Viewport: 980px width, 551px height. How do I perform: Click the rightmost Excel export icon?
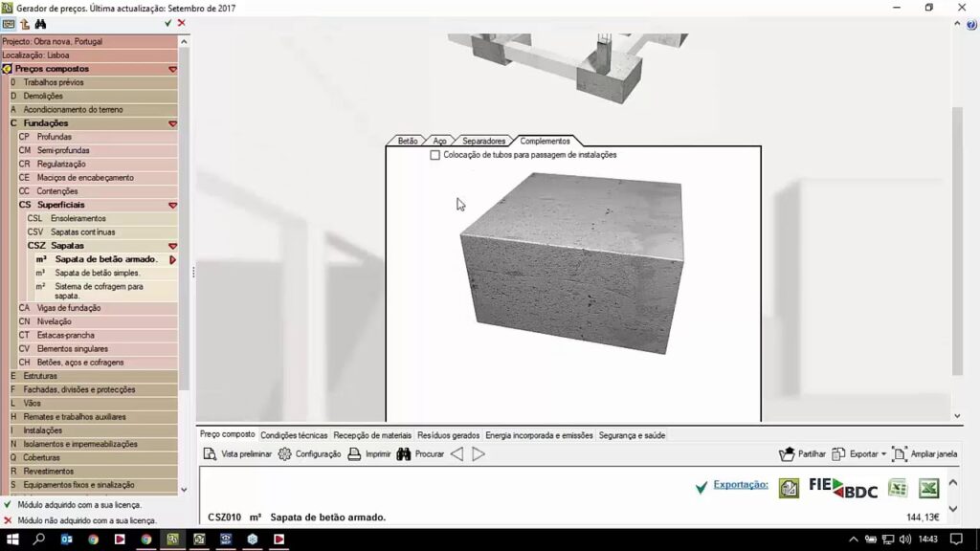pyautogui.click(x=928, y=488)
